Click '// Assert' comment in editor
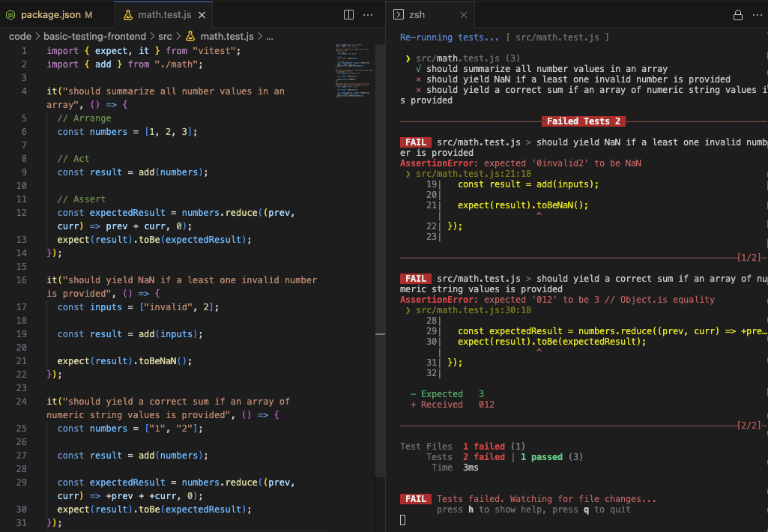The image size is (768, 532). click(82, 199)
